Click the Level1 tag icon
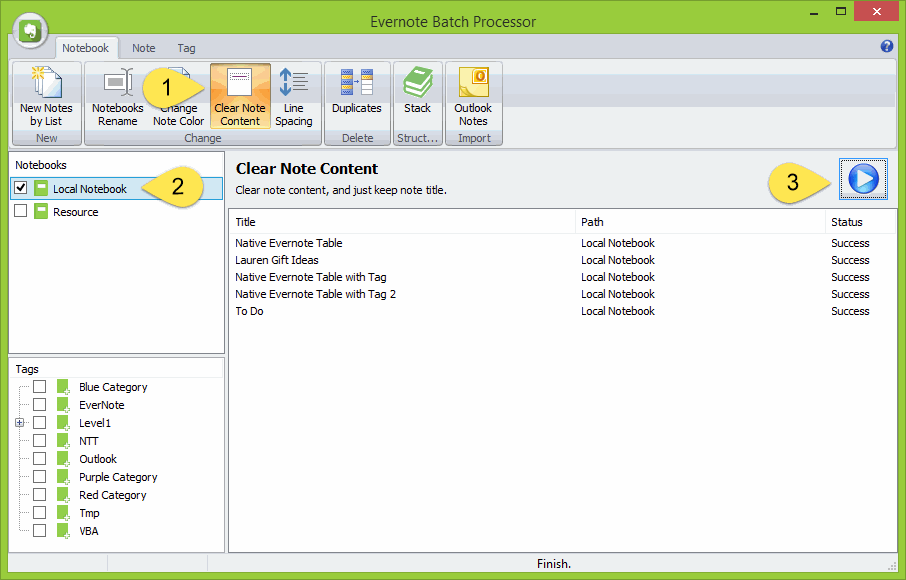Image resolution: width=906 pixels, height=580 pixels. click(x=63, y=423)
